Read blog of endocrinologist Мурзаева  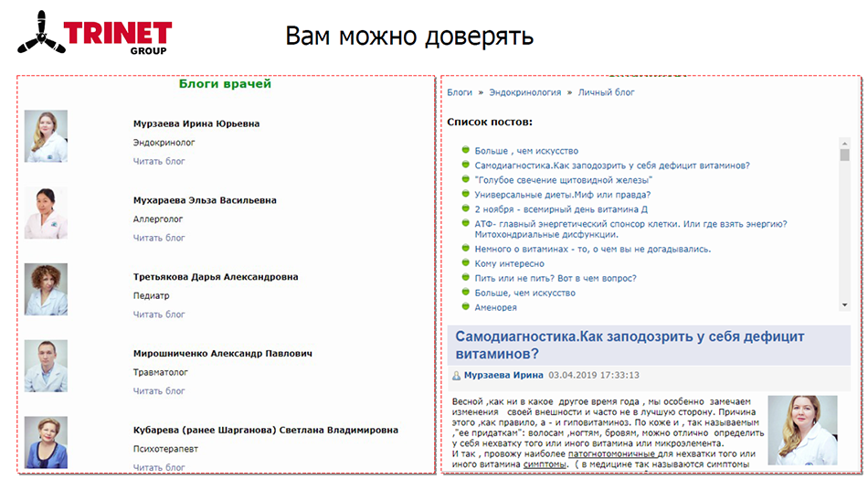pyautogui.click(x=159, y=161)
